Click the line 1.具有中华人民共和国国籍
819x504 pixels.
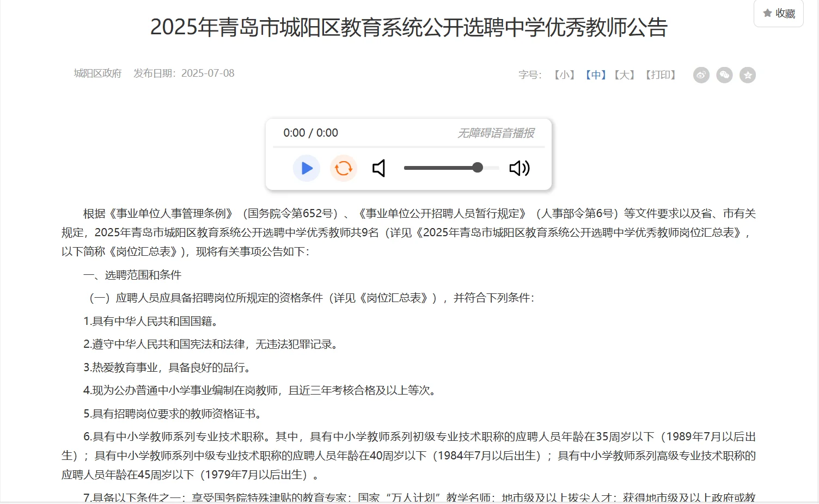coord(152,321)
